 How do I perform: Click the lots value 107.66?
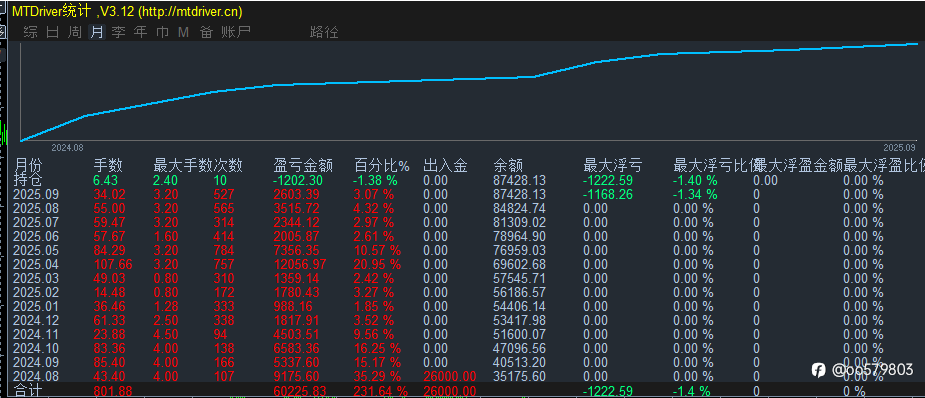tap(113, 265)
